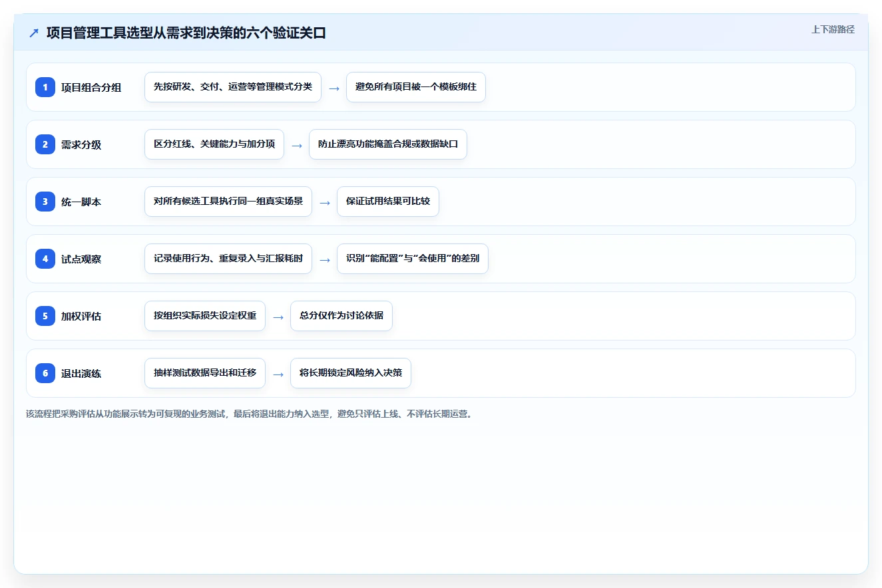
Task: Click the 退出演练 step label
Action: (81, 373)
